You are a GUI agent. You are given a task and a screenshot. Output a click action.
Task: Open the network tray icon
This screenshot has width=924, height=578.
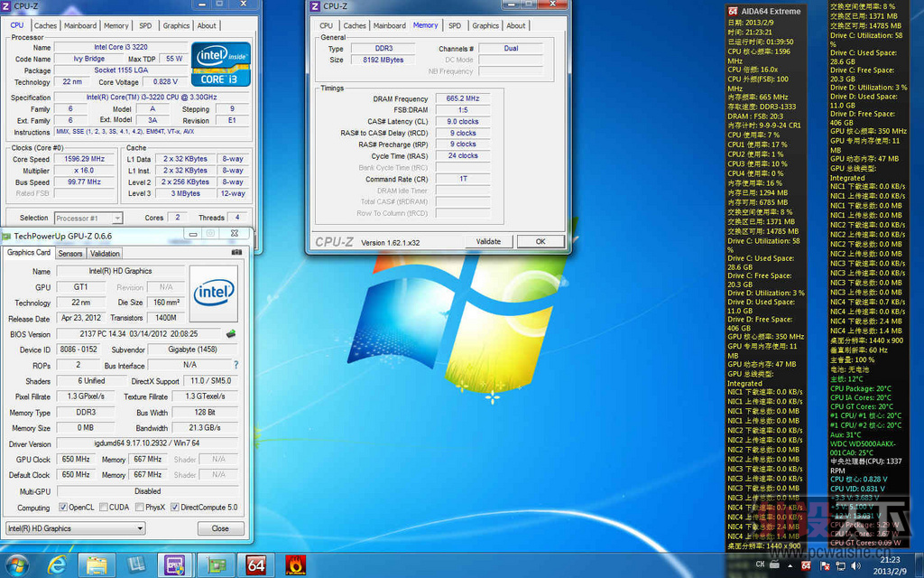point(840,565)
